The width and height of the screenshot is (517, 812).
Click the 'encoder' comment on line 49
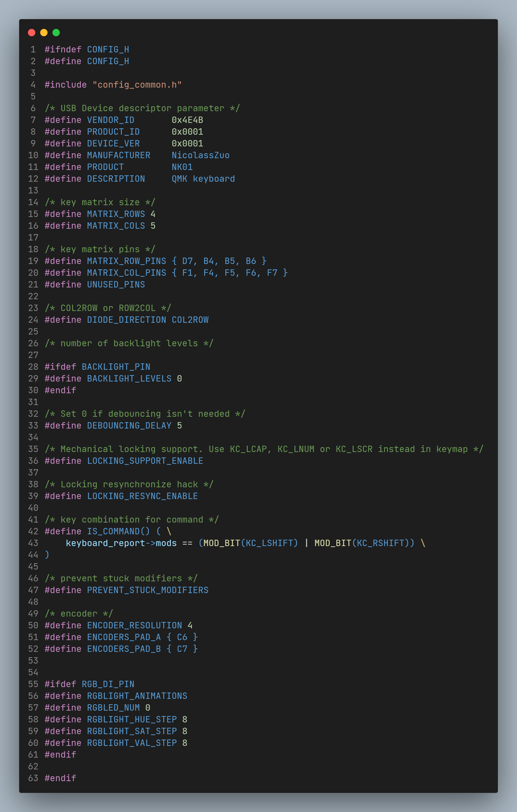79,614
